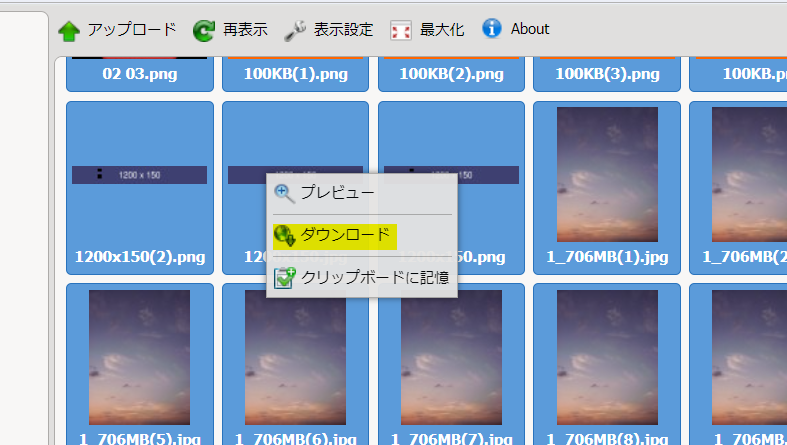Select クリップボードに記憶 menu entry

375,278
